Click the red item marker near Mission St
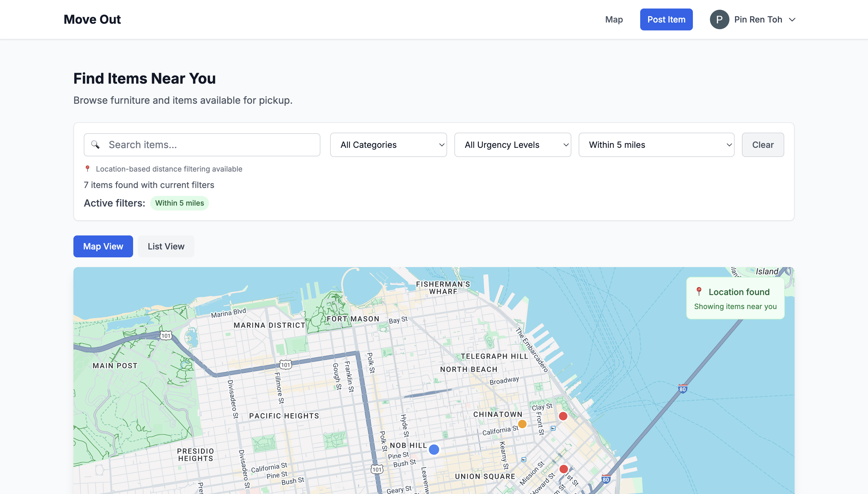The image size is (868, 494). click(x=563, y=469)
